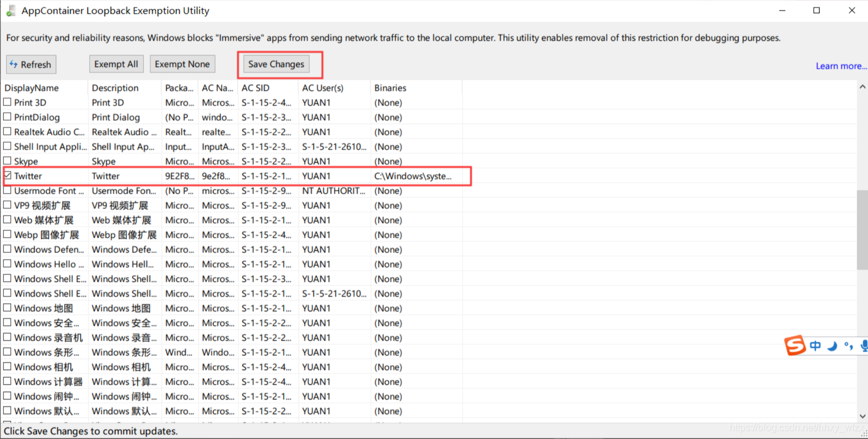Screen dimensions: 868x439
Task: Check the Skype checkbox
Action: click(x=7, y=161)
